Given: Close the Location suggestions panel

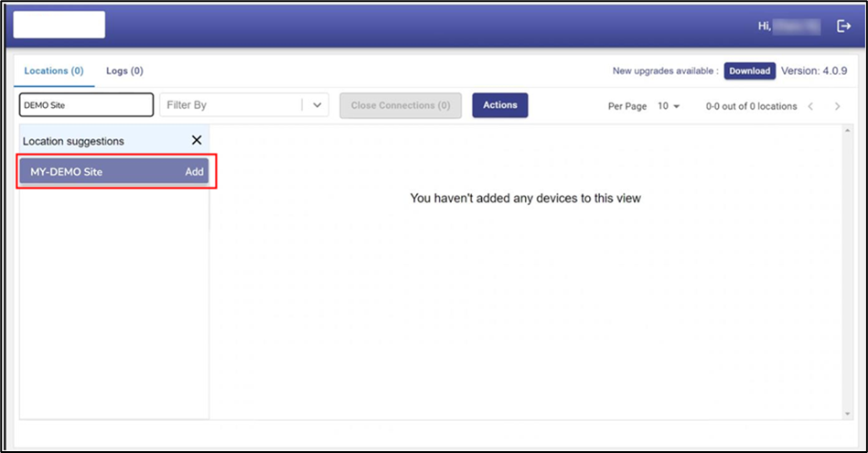Looking at the screenshot, I should click(196, 141).
